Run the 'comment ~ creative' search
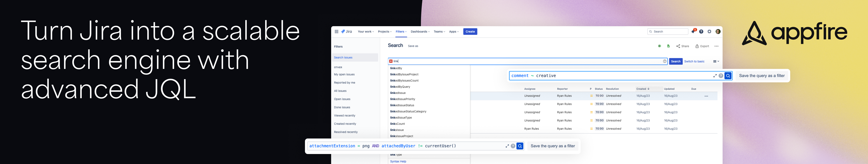This screenshot has height=164, width=868. (728, 76)
